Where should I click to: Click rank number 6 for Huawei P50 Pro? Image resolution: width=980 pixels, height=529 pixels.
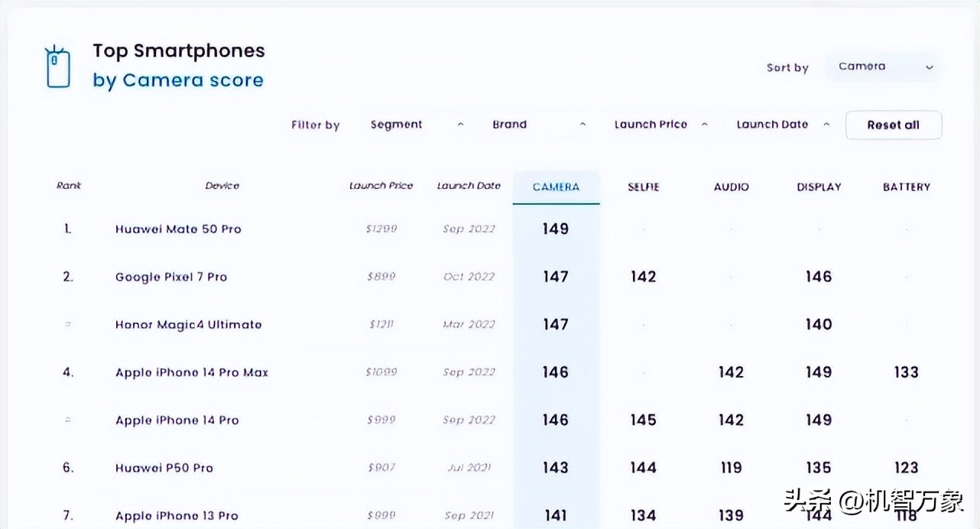[x=68, y=468]
